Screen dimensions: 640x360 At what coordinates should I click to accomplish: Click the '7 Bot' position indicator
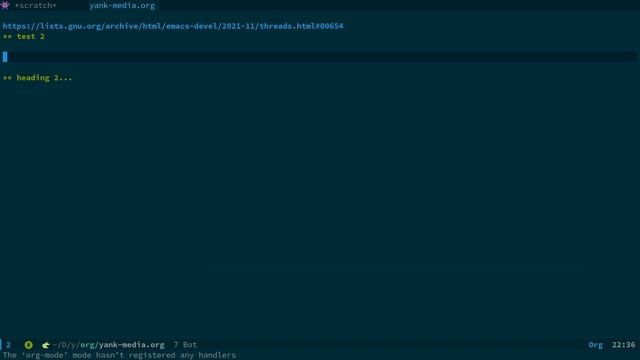(185, 345)
